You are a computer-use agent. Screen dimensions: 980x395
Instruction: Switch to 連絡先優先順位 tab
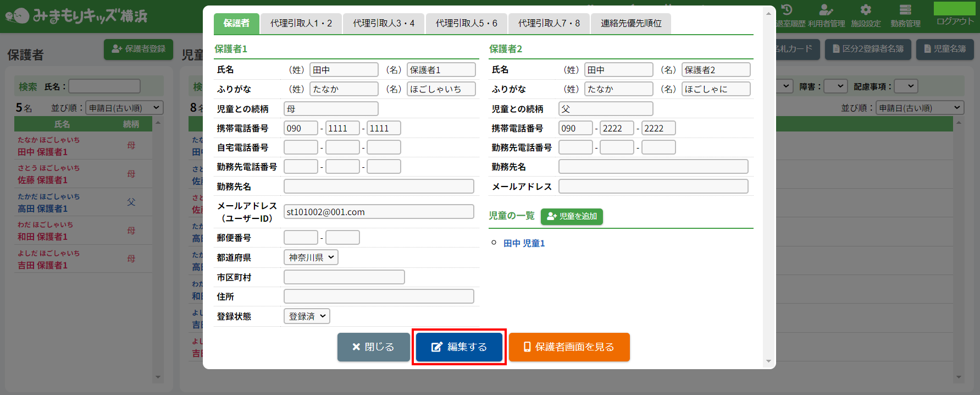[x=631, y=24]
